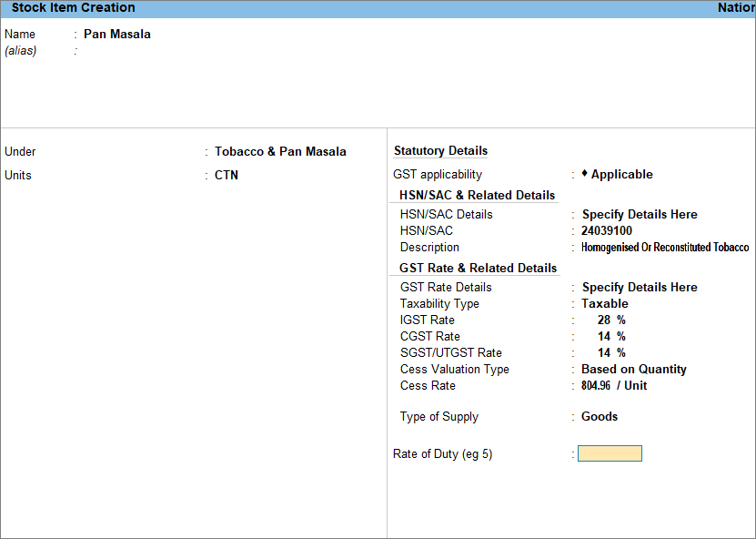
Task: Edit the IGST Rate value 28 %
Action: click(x=611, y=320)
